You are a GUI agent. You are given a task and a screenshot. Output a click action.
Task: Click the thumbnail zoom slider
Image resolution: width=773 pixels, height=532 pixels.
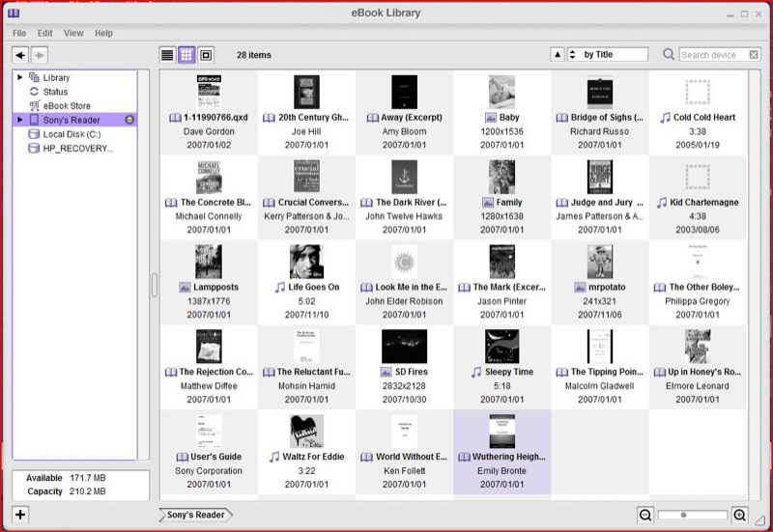693,515
